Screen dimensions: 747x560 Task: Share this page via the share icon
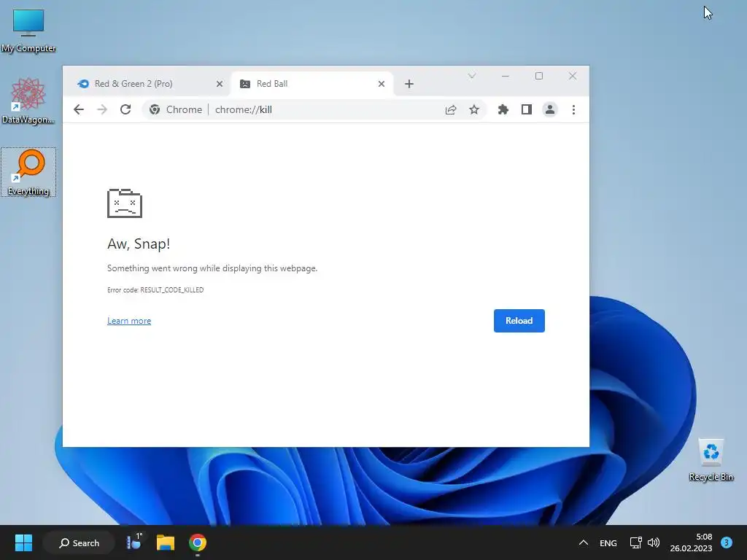click(451, 109)
